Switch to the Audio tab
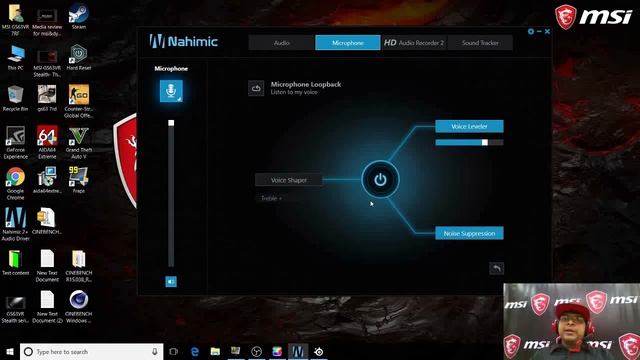 click(x=282, y=43)
